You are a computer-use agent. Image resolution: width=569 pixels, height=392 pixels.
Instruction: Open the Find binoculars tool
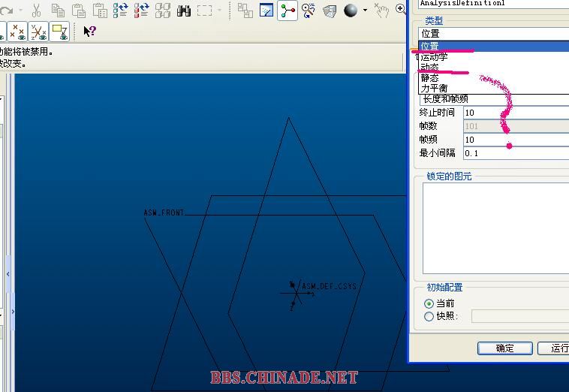(x=184, y=11)
